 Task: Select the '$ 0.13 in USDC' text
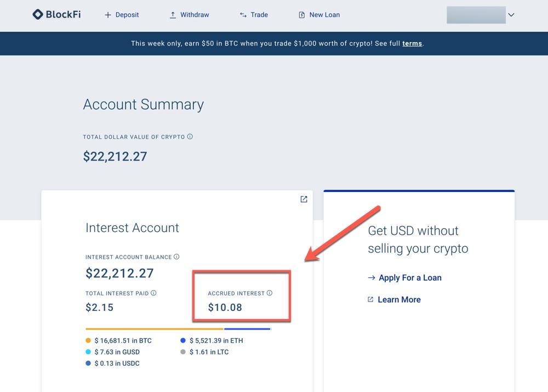pyautogui.click(x=117, y=363)
